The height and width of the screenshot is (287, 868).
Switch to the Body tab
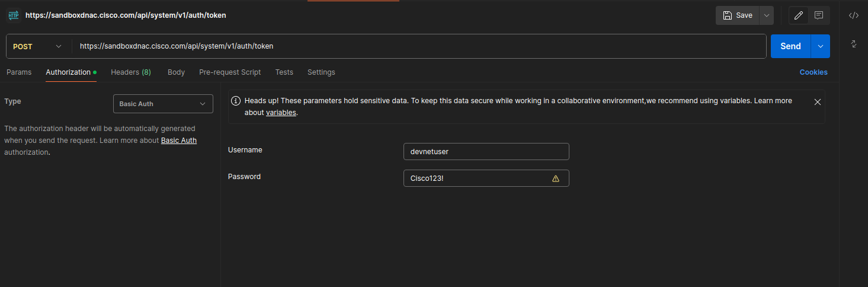tap(176, 72)
